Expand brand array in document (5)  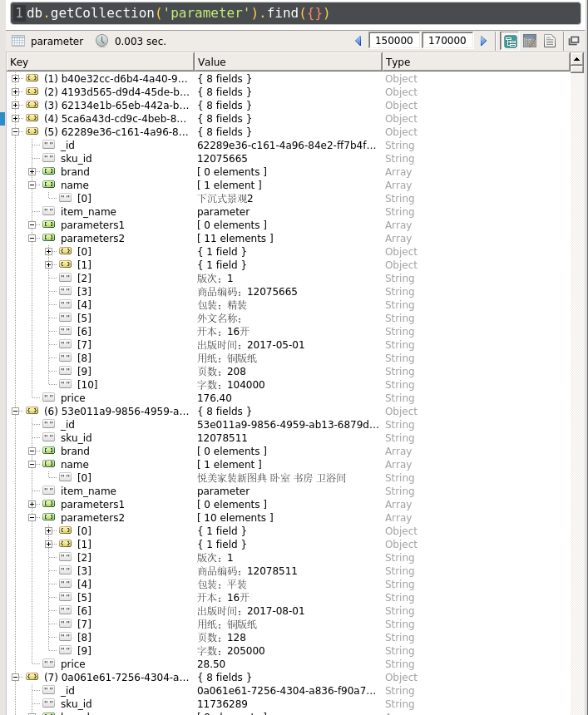tap(32, 171)
